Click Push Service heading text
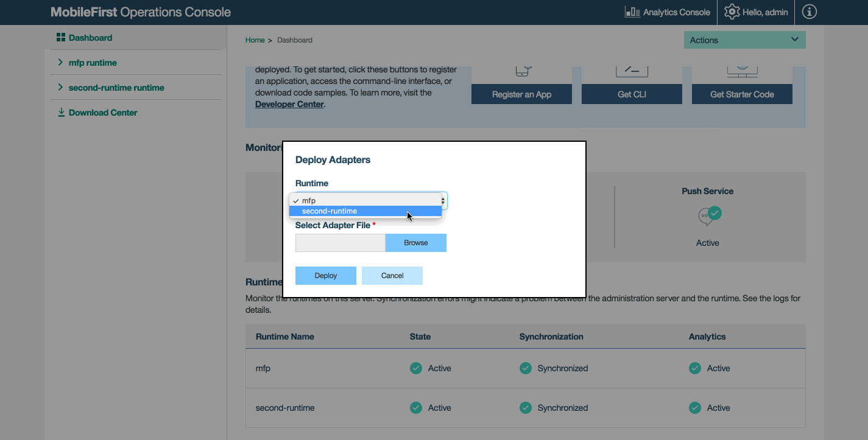Screen dimensions: 868x440 click(707, 191)
